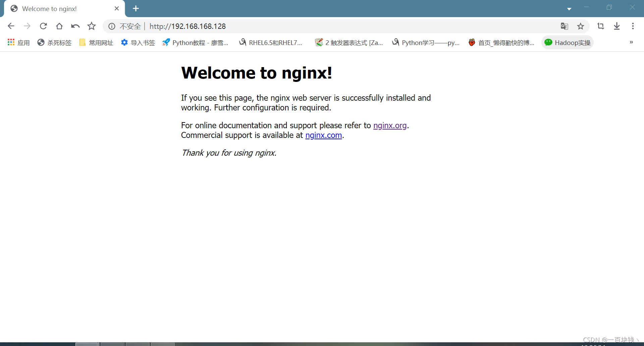This screenshot has width=644, height=346.
Task: Open the 应用 apps bookmark
Action: click(19, 43)
